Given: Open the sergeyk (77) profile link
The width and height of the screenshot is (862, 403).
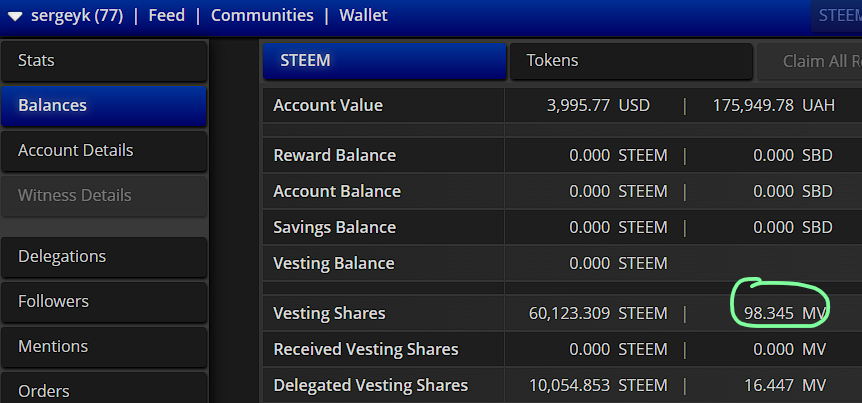Looking at the screenshot, I should click(77, 15).
